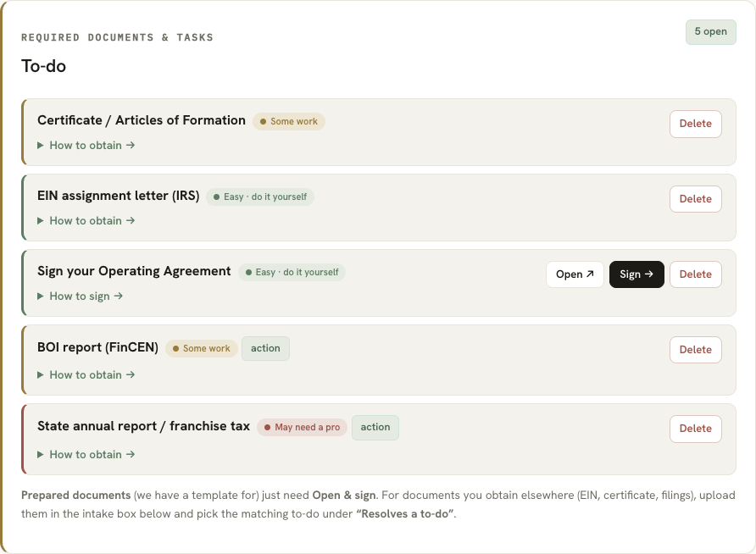Delete the EIN assignment letter to-do
The image size is (756, 554).
(x=695, y=199)
